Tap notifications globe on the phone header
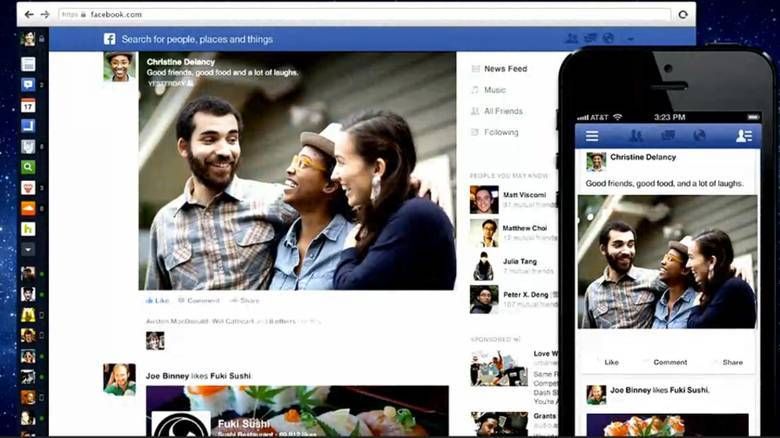The width and height of the screenshot is (780, 438). pyautogui.click(x=699, y=135)
